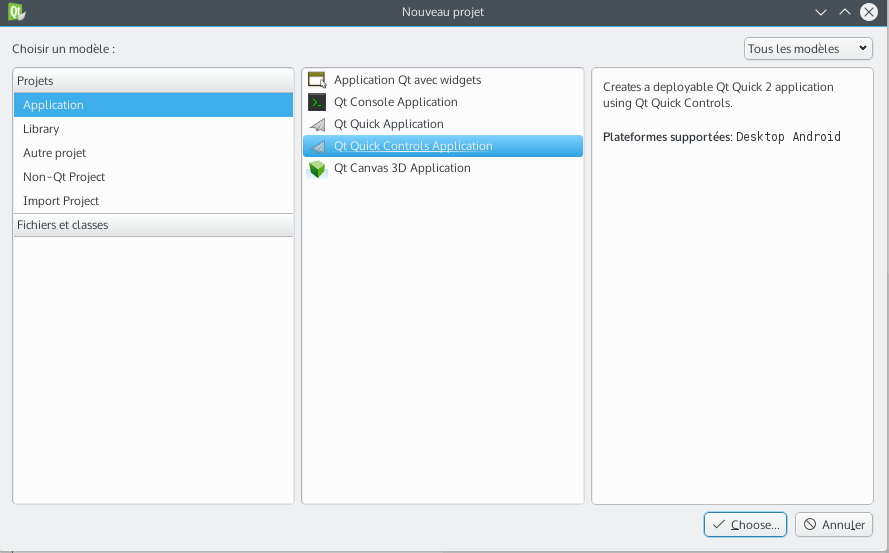Minimize the Nouveau projet window
The width and height of the screenshot is (889, 553).
pyautogui.click(x=820, y=12)
